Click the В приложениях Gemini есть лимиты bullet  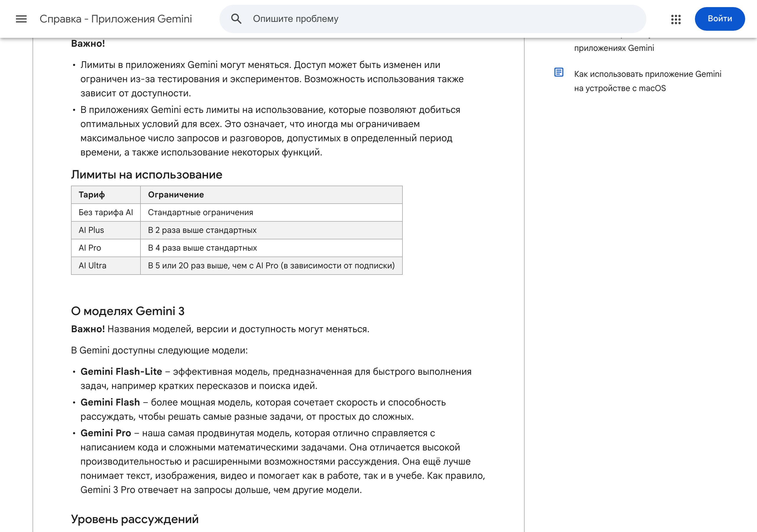[270, 131]
